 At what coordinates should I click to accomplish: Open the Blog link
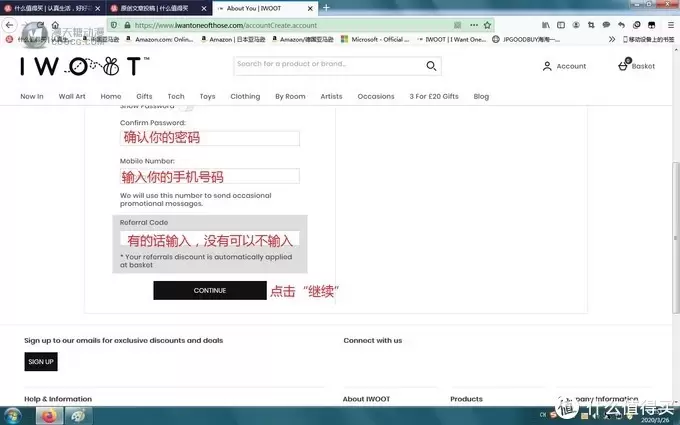pos(481,97)
